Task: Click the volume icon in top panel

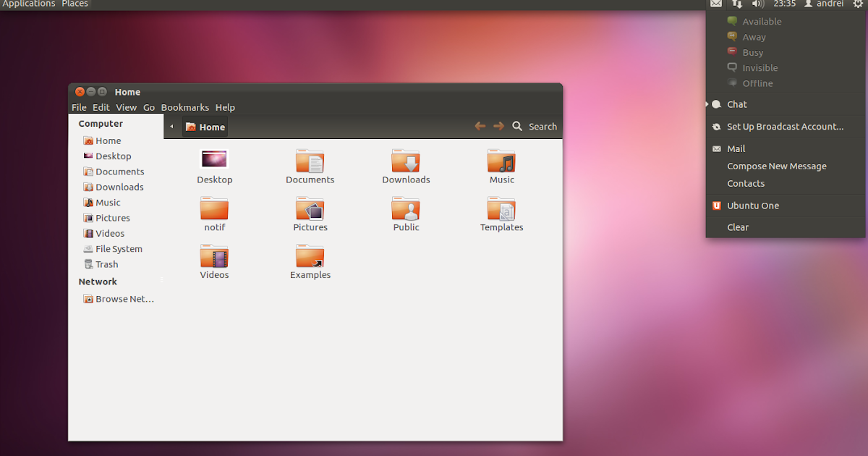Action: (x=757, y=4)
